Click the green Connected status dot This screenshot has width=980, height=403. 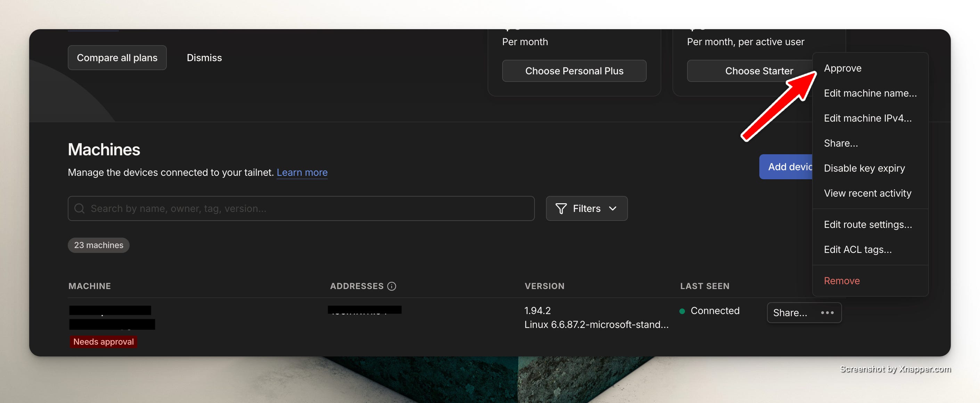(682, 311)
